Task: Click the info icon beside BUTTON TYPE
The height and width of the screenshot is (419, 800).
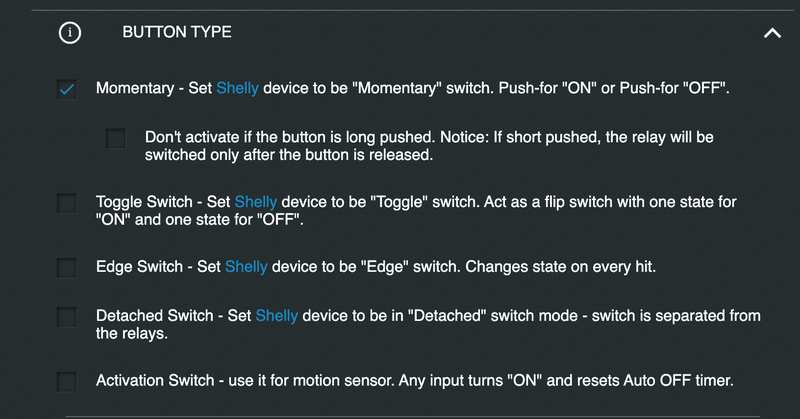Action: (69, 32)
